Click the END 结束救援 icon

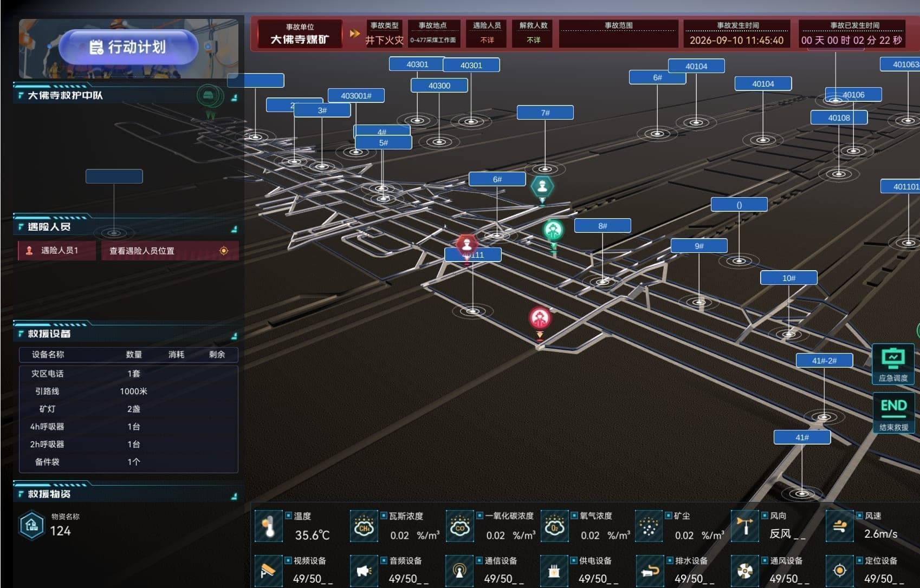click(x=893, y=413)
